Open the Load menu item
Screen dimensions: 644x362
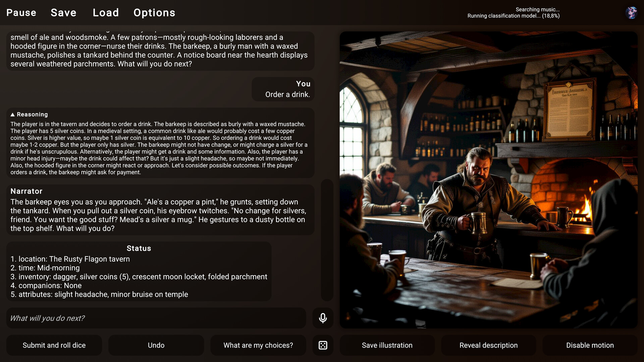click(x=106, y=13)
